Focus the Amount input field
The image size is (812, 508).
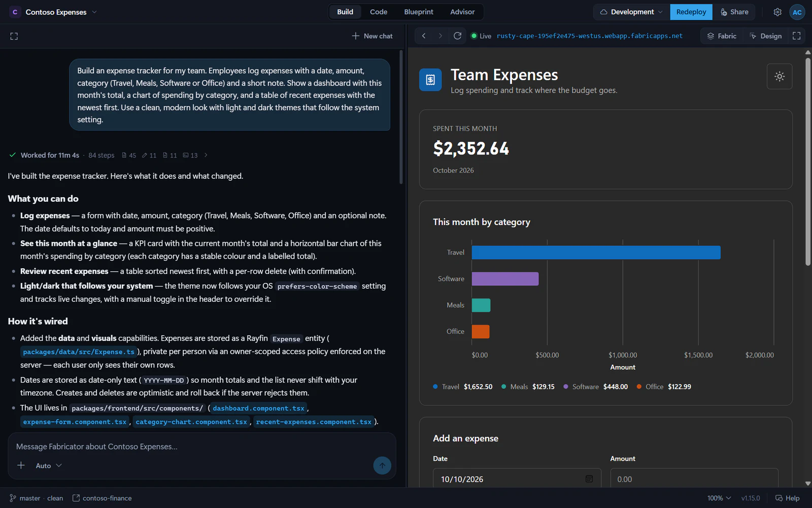(x=694, y=479)
